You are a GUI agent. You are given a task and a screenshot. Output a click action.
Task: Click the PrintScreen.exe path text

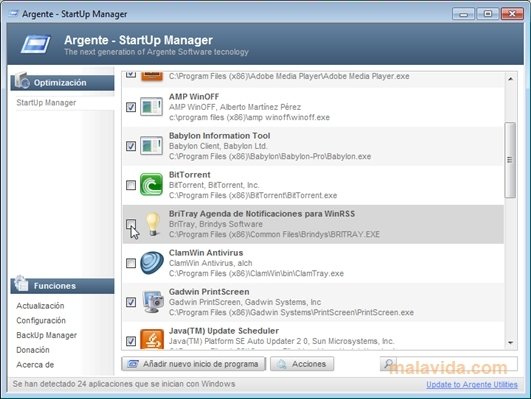coord(291,312)
